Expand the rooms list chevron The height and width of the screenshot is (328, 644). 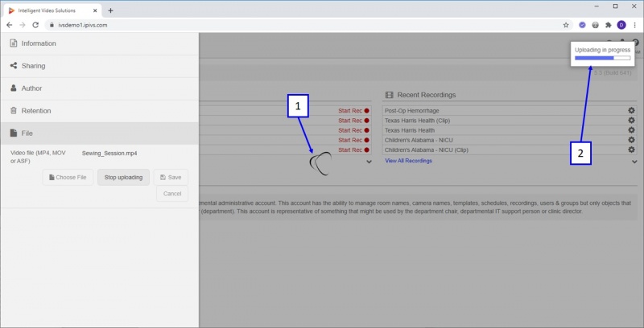369,162
